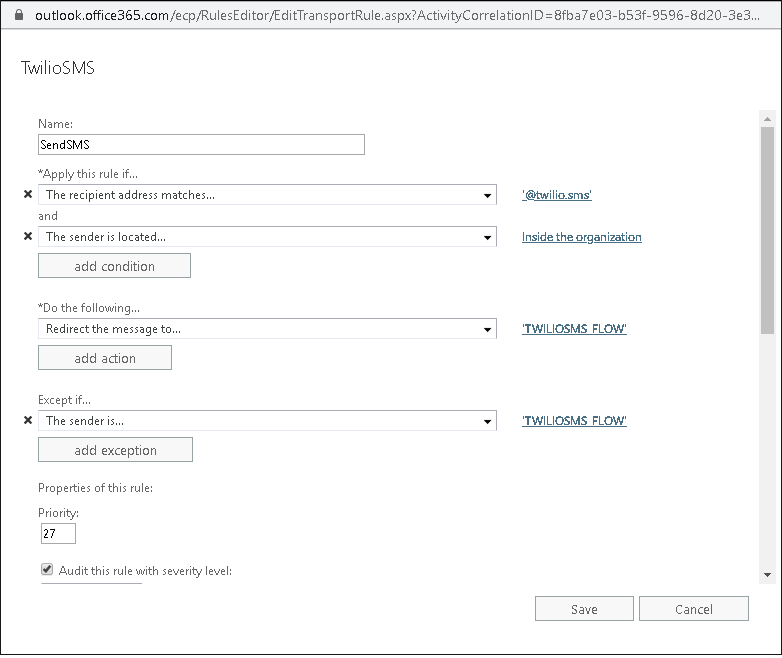
Task: Open the '@twilio.sms' pattern link
Action: pos(557,195)
